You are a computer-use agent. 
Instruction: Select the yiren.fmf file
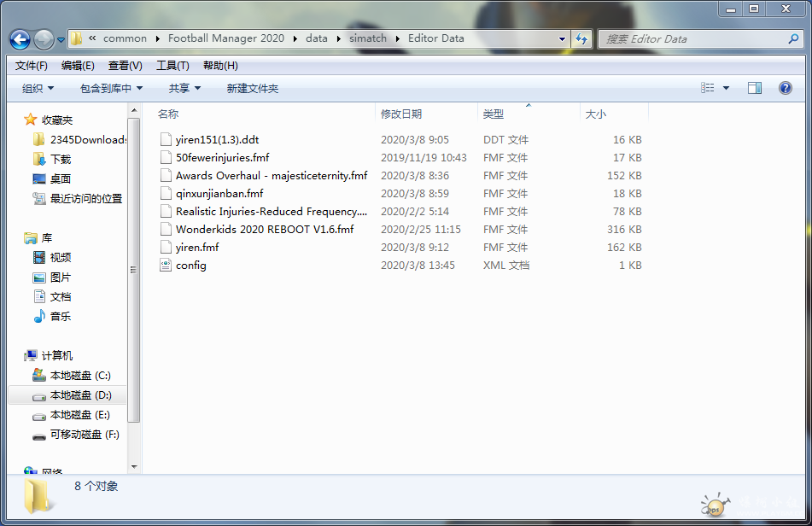tap(196, 248)
